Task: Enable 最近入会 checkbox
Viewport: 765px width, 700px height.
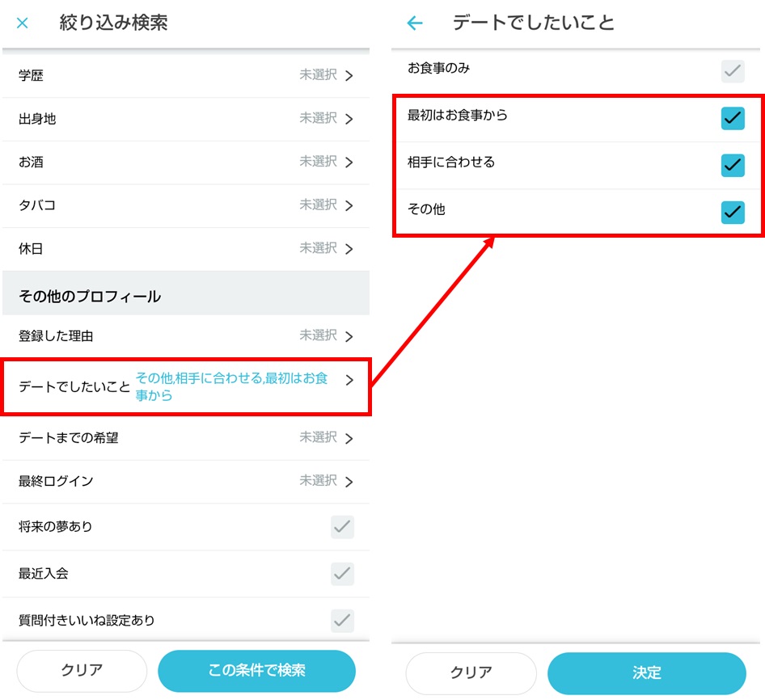Action: pos(342,574)
